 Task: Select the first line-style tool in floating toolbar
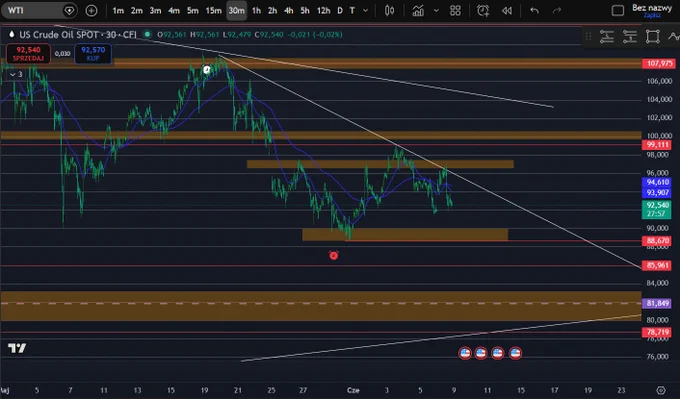point(607,36)
